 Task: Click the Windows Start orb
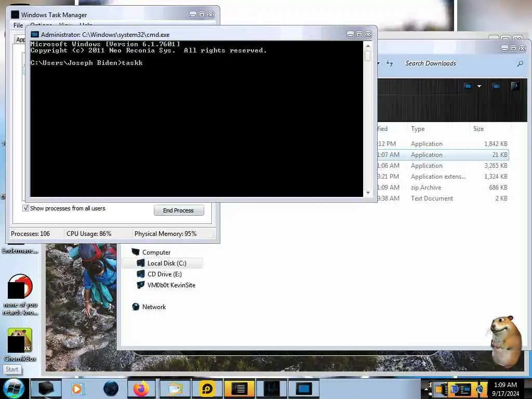pyautogui.click(x=14, y=389)
